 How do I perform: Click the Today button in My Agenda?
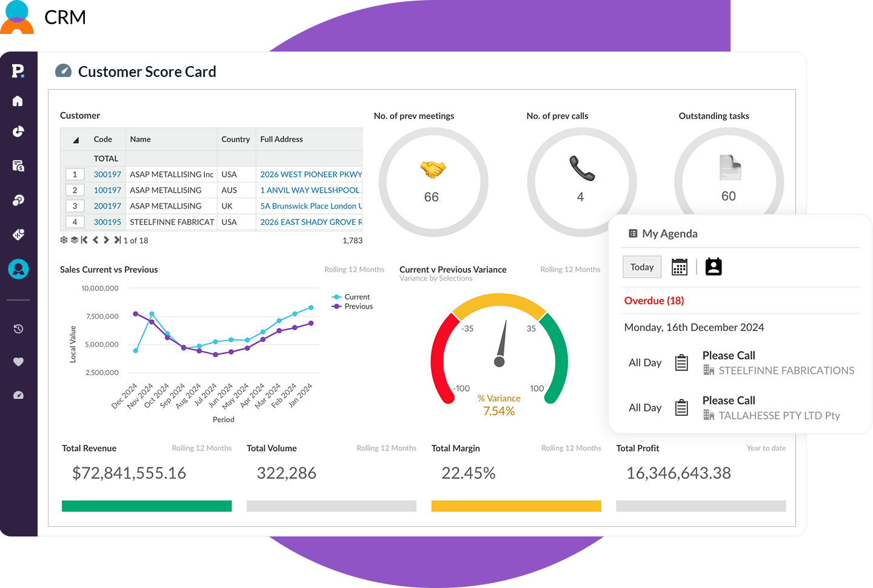coord(641,267)
